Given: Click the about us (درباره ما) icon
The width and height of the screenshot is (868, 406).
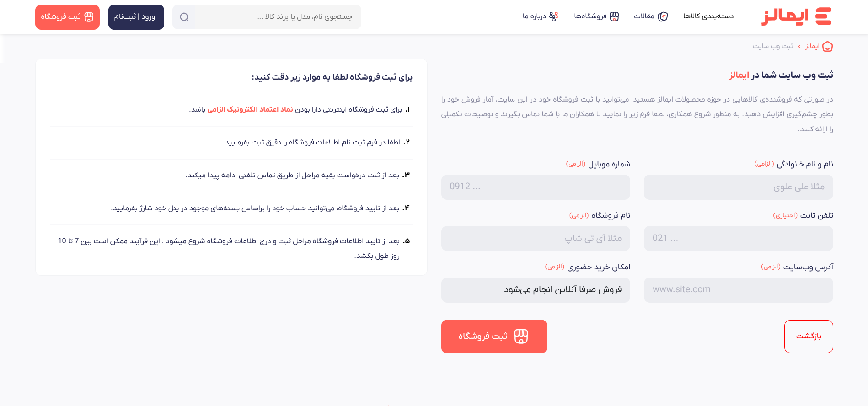Looking at the screenshot, I should click(x=554, y=16).
